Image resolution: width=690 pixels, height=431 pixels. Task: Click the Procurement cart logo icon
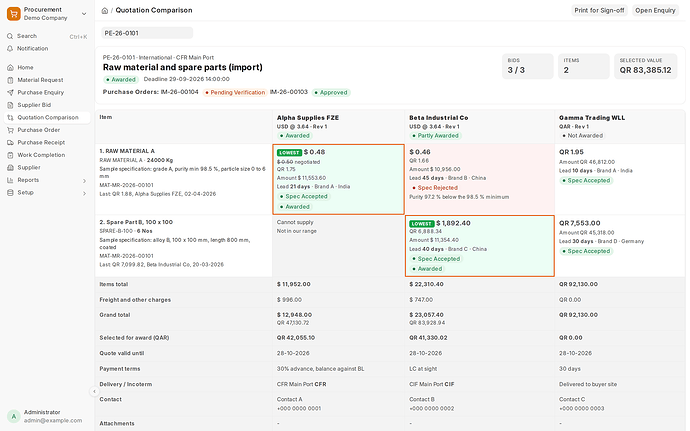14,14
